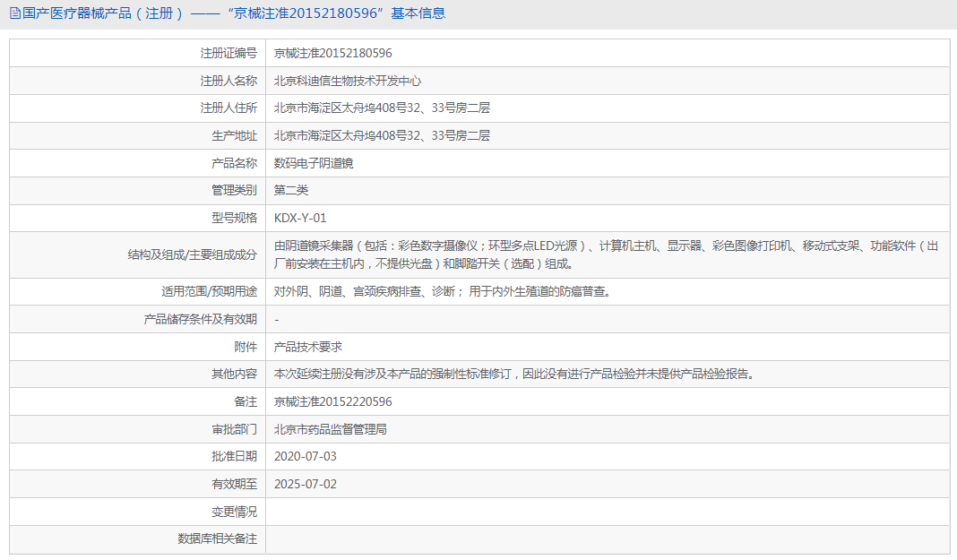Click the 其他内容 description text
This screenshot has width=957, height=560.
(513, 375)
